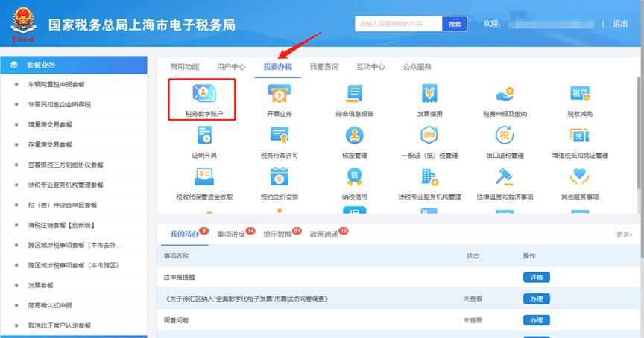Open 综合信息报告 icon
The image size is (644, 338).
click(355, 94)
